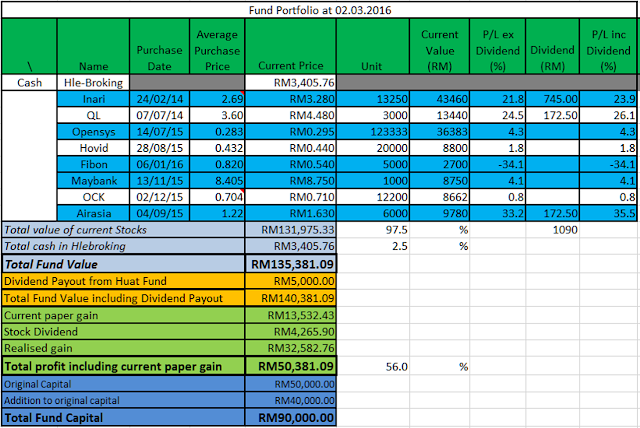Select Inari current value 43460
The image size is (640, 428).
440,99
